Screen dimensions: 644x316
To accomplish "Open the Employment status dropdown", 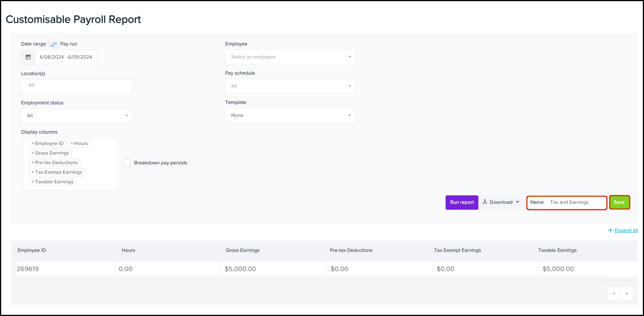I will tap(77, 116).
